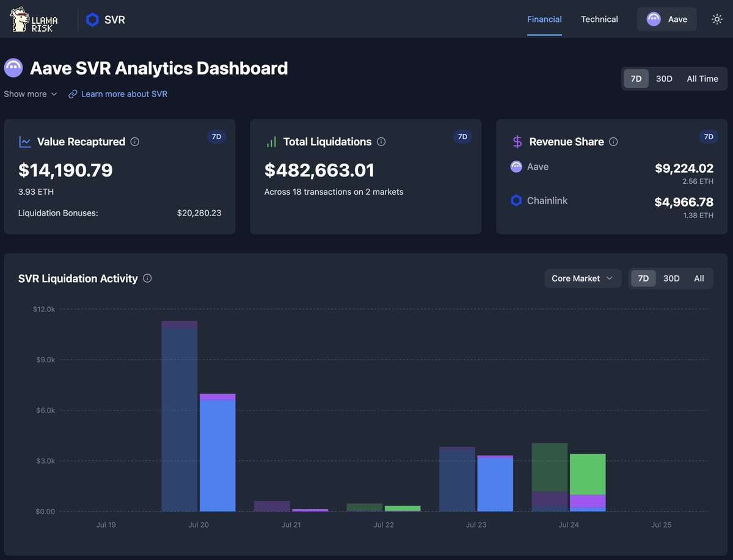Click the 1.38 ETH Chainlink share text
The width and height of the screenshot is (733, 560).
pos(698,215)
